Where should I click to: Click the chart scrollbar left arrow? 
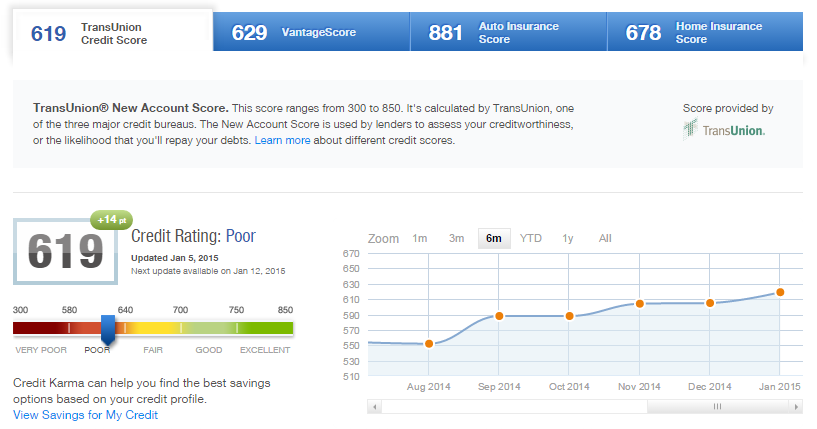(x=374, y=407)
